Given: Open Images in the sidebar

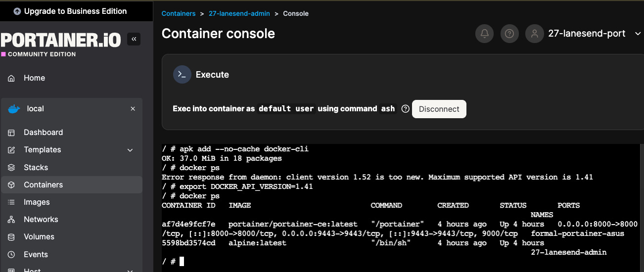Looking at the screenshot, I should pyautogui.click(x=71, y=202).
